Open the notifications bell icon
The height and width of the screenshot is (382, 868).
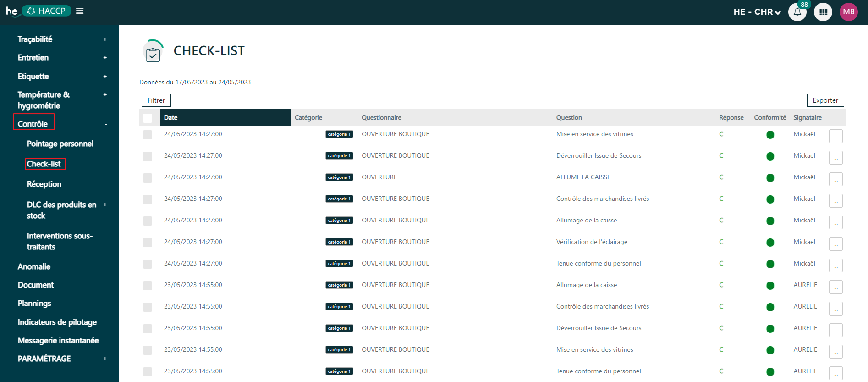pos(797,12)
